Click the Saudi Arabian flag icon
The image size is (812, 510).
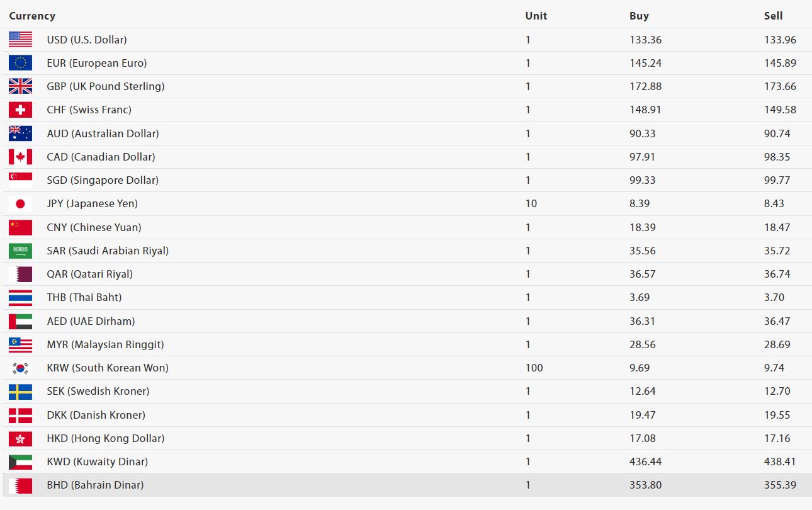click(x=20, y=251)
